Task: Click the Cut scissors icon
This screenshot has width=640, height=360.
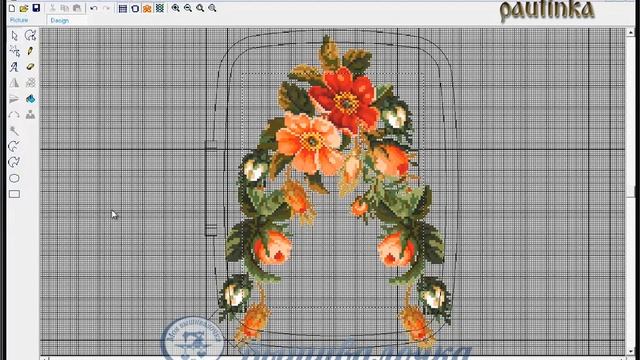Action: point(52,8)
